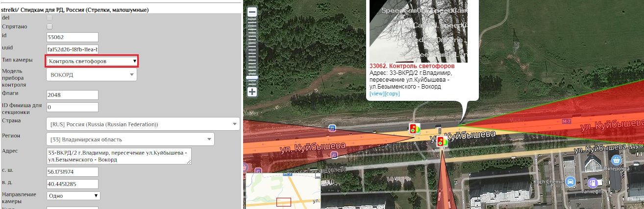The image size is (644, 209).
Task: Toggle the Спрятано checkbox
Action: tap(49, 26)
